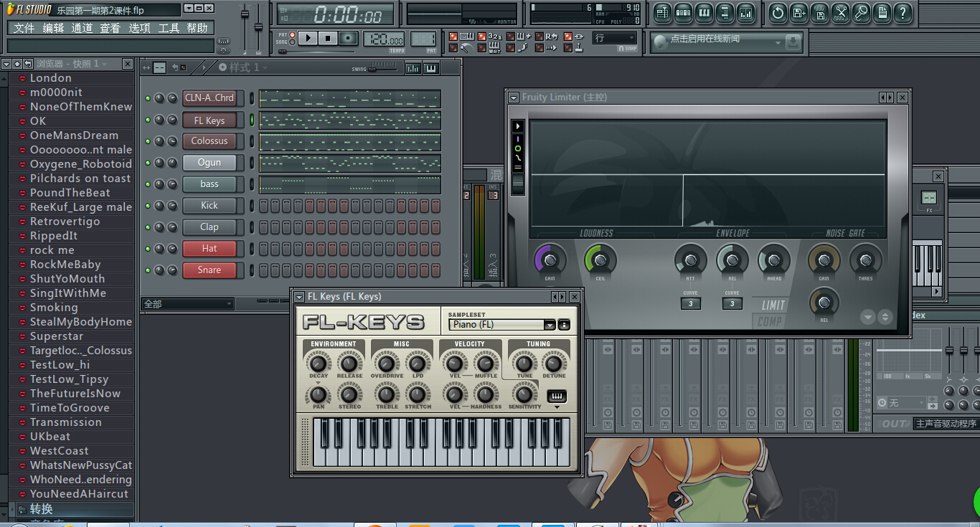Select the Colossus channel button
The width and height of the screenshot is (980, 527).
[209, 141]
